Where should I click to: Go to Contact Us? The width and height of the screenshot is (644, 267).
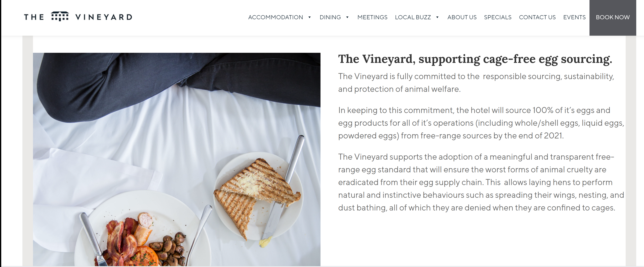pyautogui.click(x=537, y=17)
